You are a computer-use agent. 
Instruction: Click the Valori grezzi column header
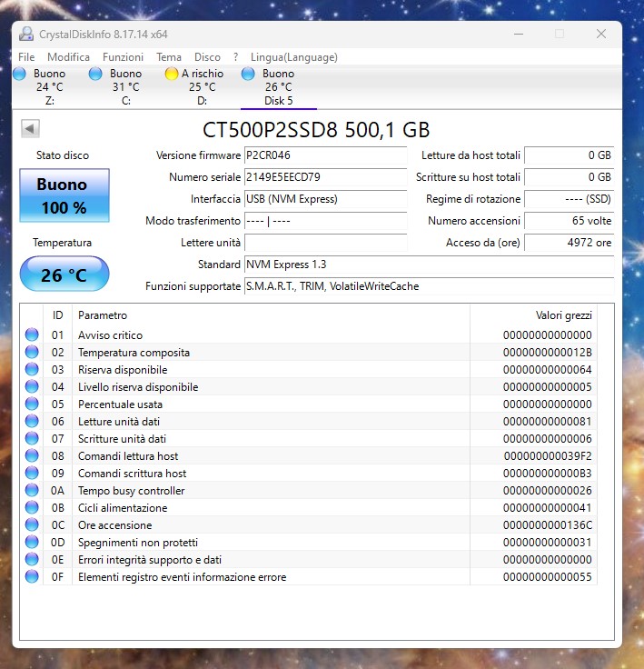coord(533,315)
